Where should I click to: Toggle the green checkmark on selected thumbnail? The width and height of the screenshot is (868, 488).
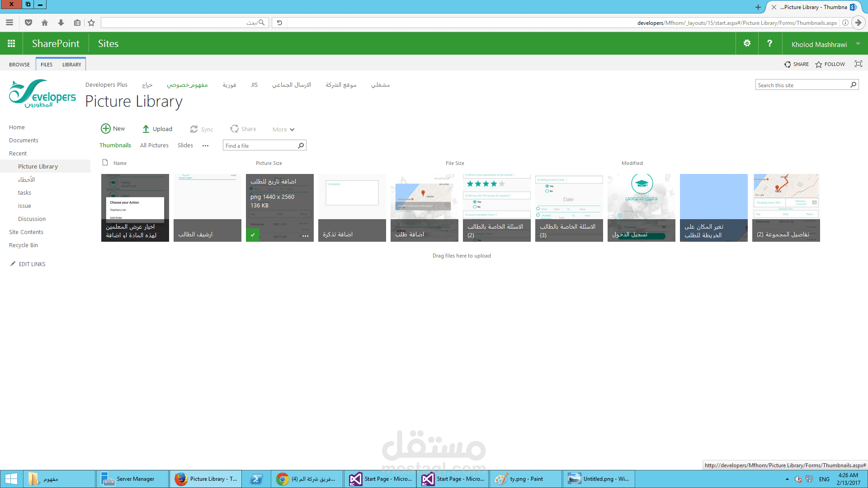pos(253,235)
